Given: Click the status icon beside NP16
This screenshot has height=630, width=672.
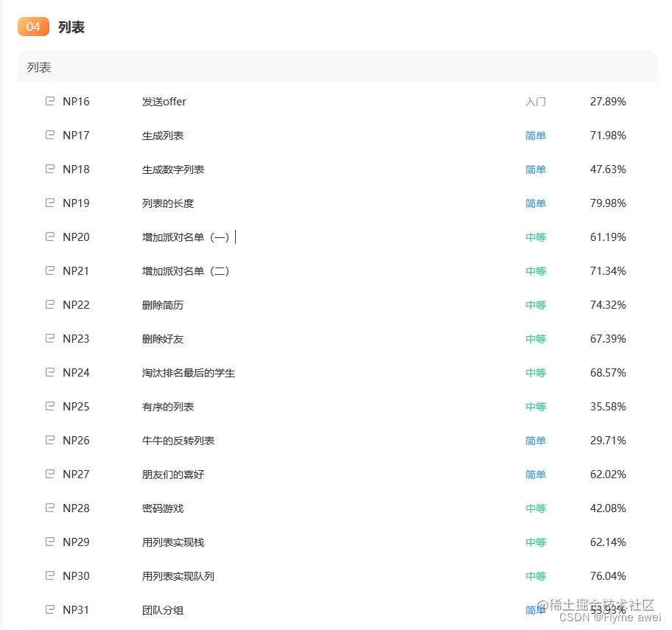Looking at the screenshot, I should point(50,101).
